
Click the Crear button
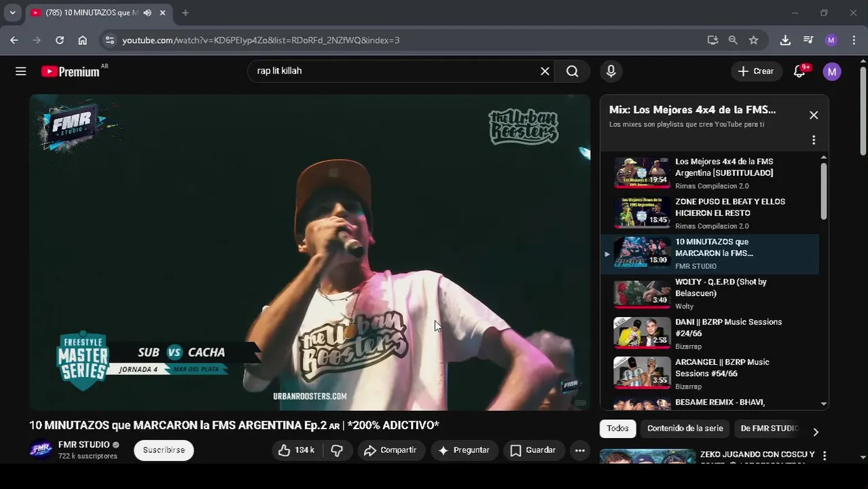click(x=756, y=71)
